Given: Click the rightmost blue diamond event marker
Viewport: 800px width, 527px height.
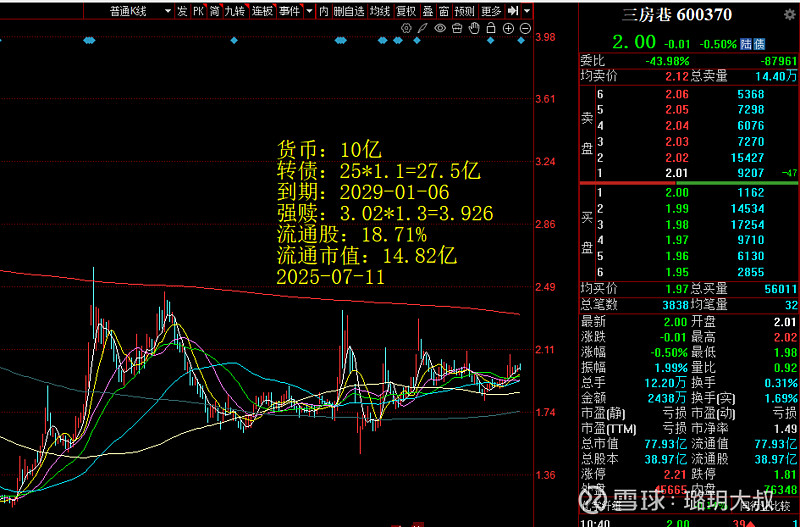Looking at the screenshot, I should [521, 40].
